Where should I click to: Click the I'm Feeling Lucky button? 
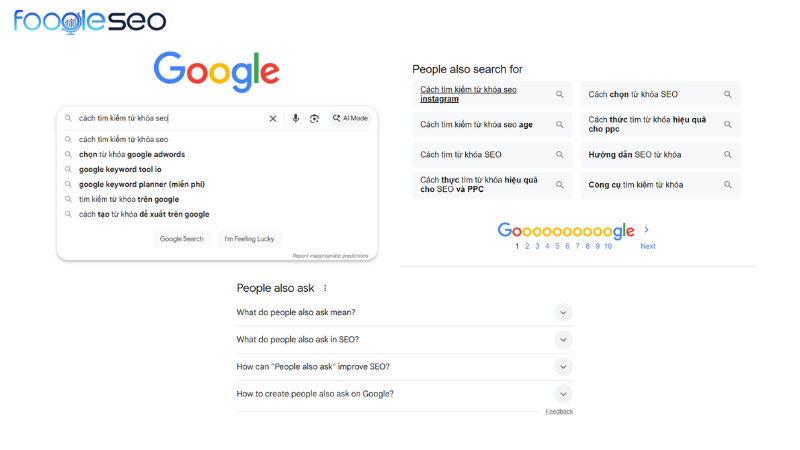(249, 239)
